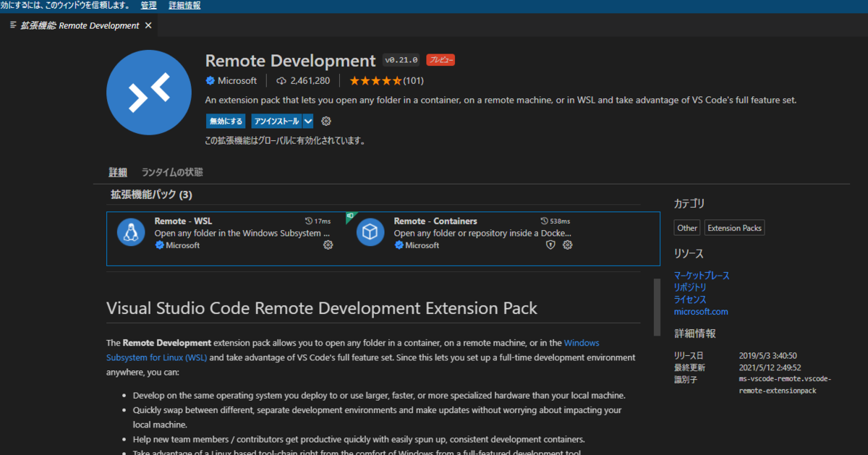Open Remote - Containers manage gear

pos(567,245)
